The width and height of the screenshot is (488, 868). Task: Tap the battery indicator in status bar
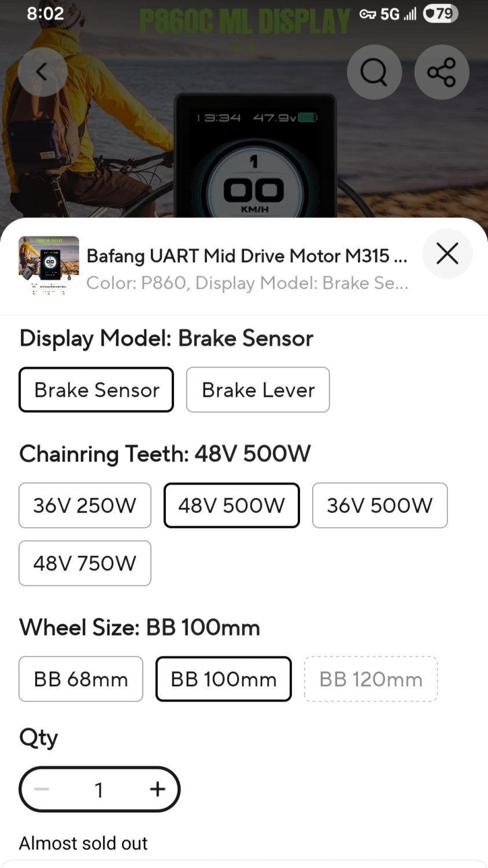[439, 13]
